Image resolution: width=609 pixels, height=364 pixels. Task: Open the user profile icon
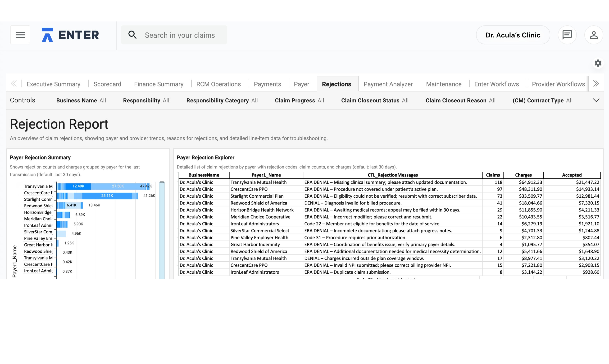(x=594, y=35)
